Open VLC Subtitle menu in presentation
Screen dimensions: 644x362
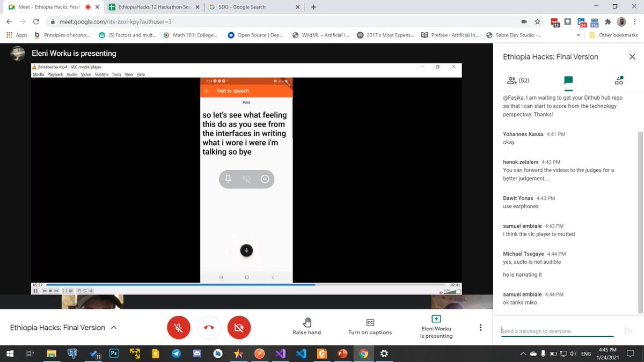point(101,75)
